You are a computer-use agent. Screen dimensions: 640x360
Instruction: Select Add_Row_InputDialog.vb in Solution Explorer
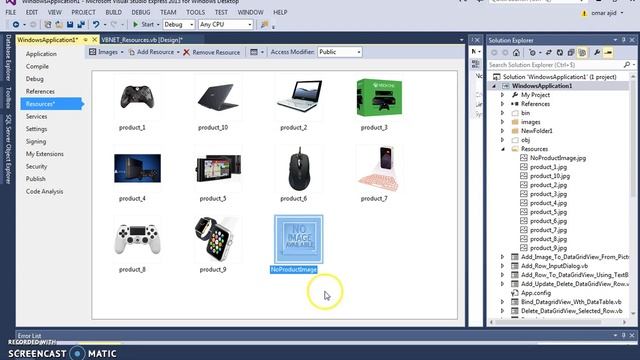point(554,266)
